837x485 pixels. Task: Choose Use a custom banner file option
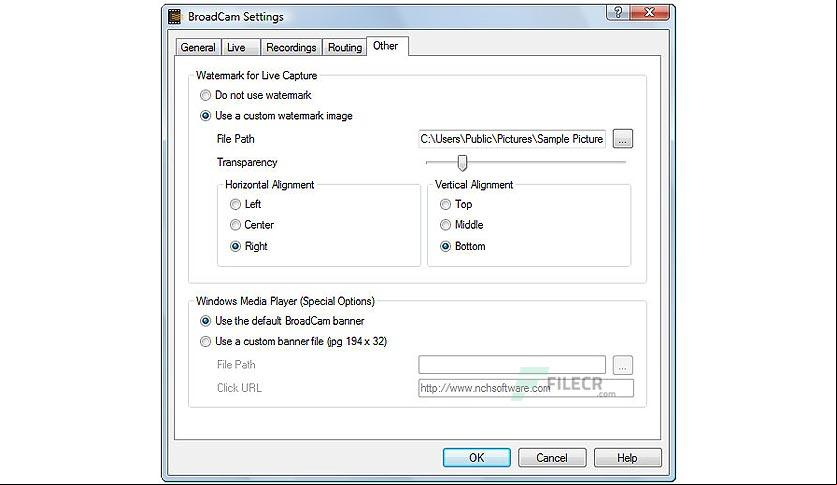pyautogui.click(x=294, y=341)
